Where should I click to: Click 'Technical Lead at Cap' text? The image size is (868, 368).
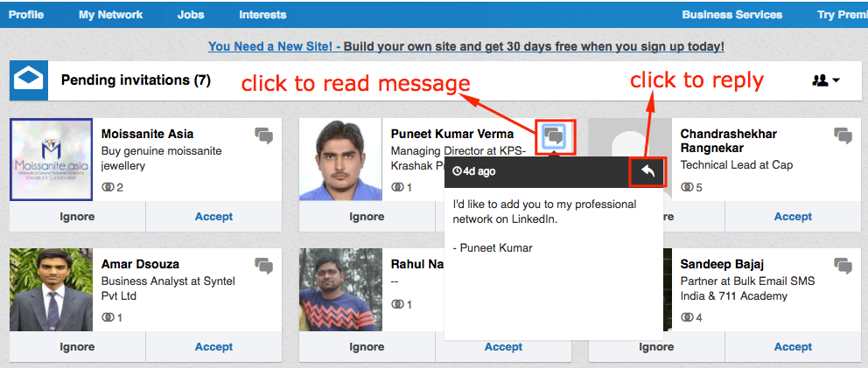pos(736,165)
